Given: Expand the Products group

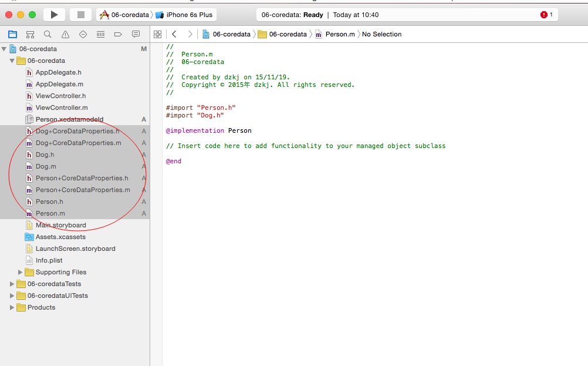Looking at the screenshot, I should pos(12,307).
